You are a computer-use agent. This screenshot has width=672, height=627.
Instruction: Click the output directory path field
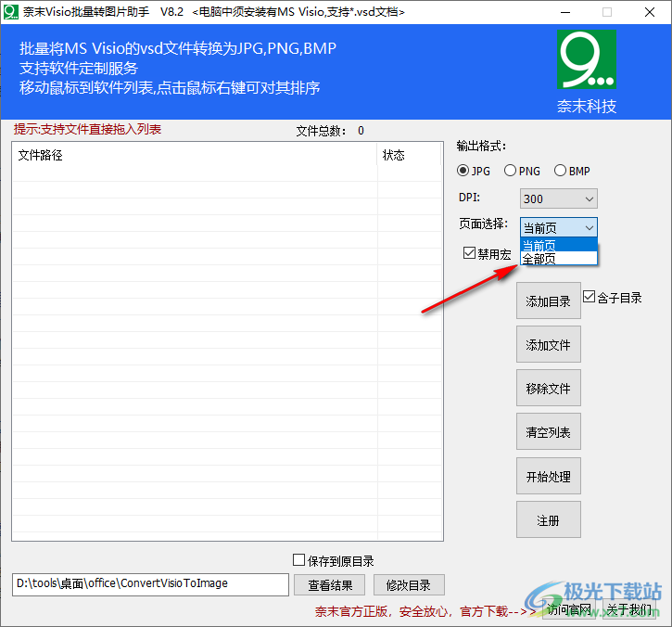(150, 584)
